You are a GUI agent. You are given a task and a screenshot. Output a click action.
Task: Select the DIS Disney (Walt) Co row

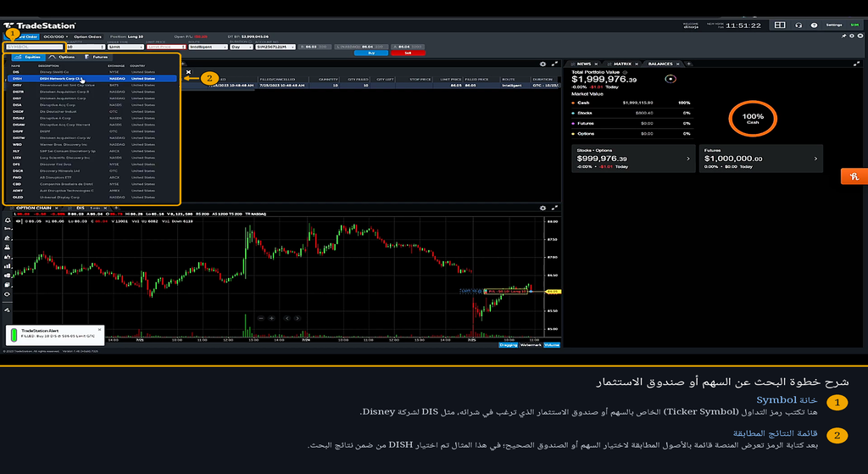[92, 72]
